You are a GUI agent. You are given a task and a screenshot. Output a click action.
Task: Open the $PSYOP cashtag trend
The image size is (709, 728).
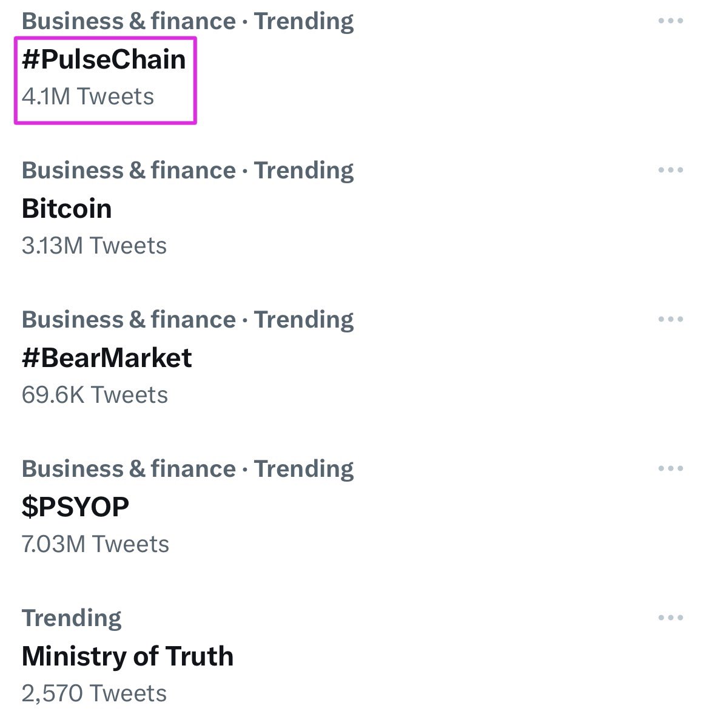tap(75, 507)
